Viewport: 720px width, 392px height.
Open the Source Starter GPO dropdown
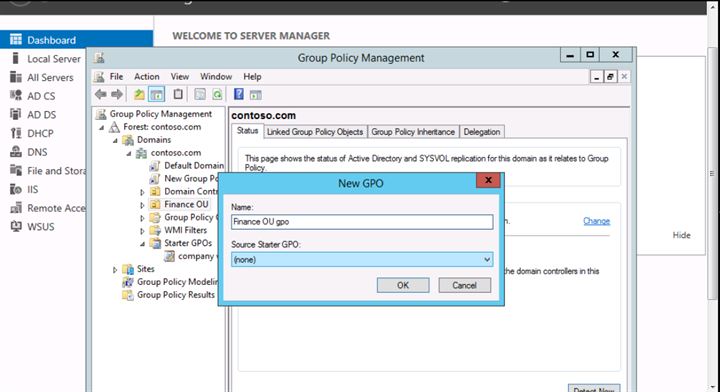click(362, 259)
